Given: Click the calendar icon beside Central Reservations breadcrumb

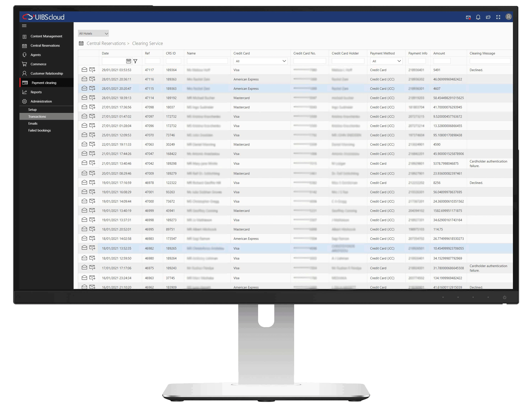Looking at the screenshot, I should click(81, 43).
